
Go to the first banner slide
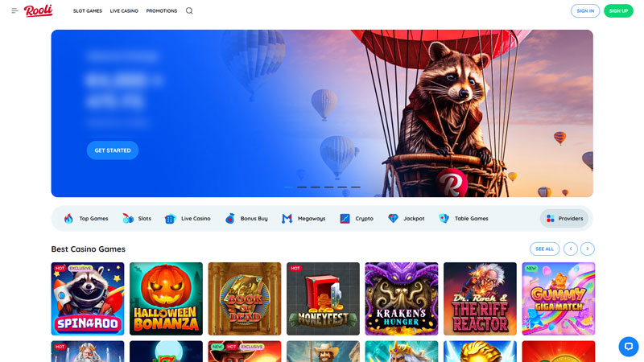pos(289,187)
